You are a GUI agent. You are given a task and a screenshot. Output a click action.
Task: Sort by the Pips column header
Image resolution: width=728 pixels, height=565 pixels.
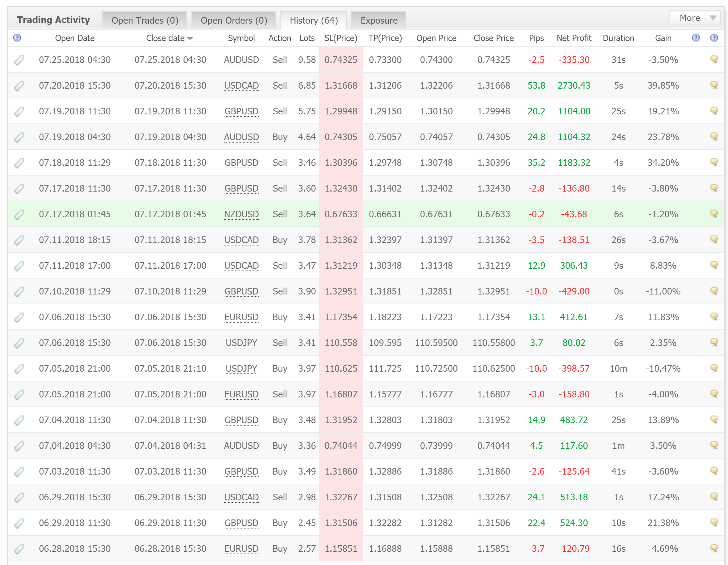pyautogui.click(x=536, y=38)
